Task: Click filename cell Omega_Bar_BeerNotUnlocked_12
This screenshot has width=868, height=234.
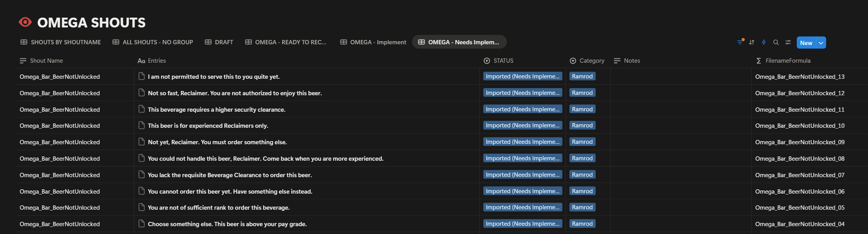Action: click(x=809, y=93)
